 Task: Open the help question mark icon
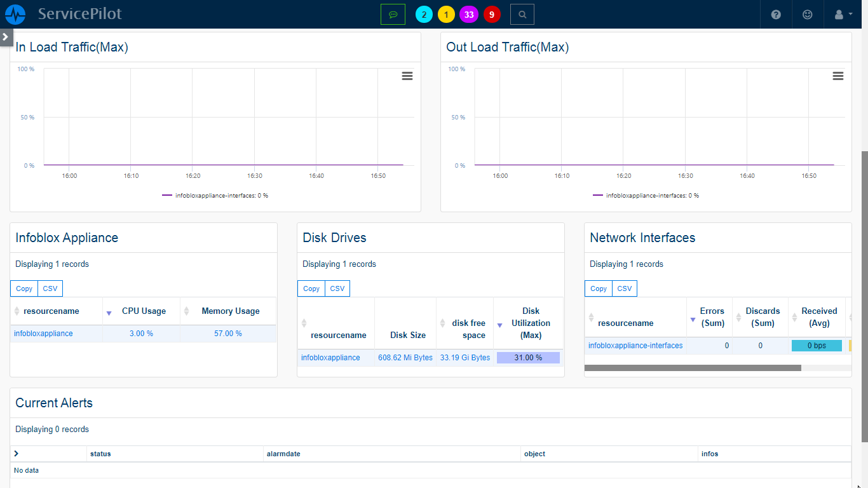tap(775, 14)
